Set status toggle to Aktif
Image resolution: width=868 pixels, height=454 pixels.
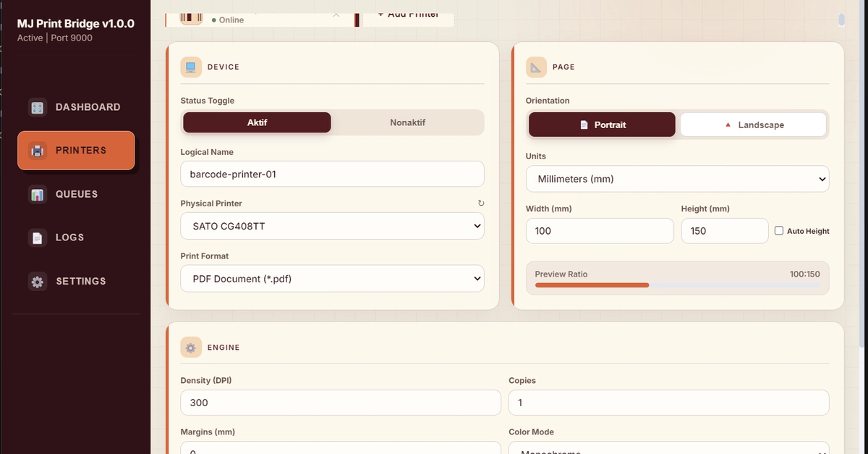tap(257, 122)
